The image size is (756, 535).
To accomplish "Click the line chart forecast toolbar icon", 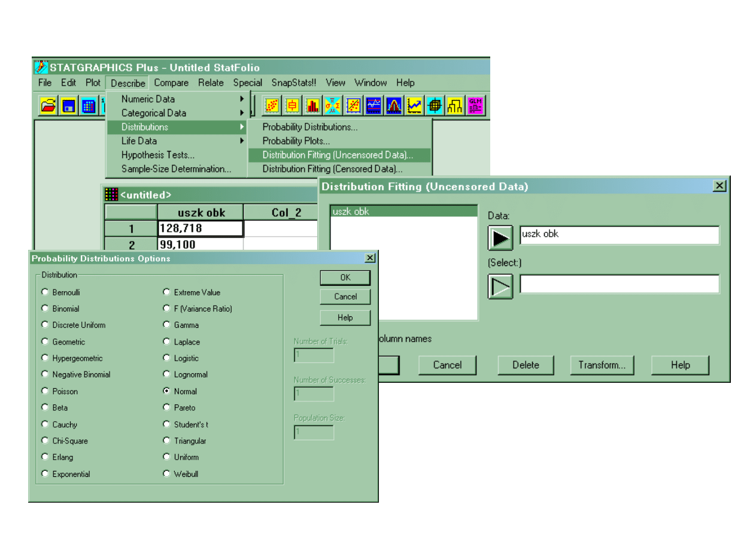I will (415, 105).
